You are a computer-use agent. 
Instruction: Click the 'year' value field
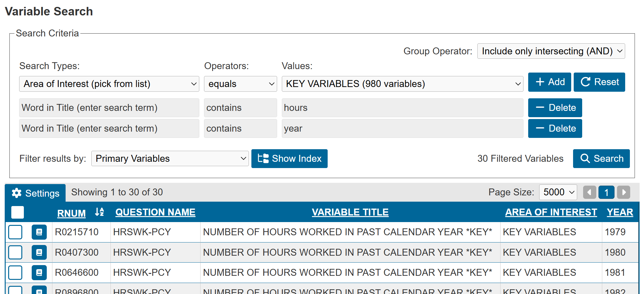click(x=403, y=128)
